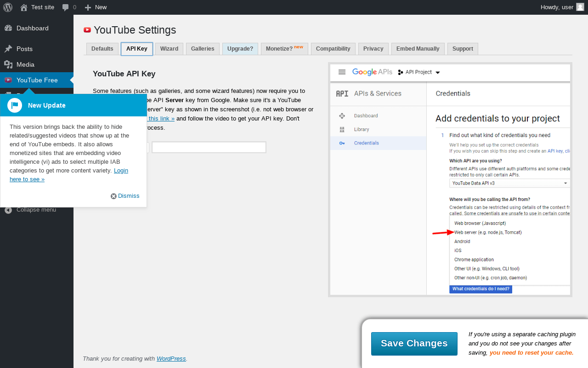Open Dashboard from the sidebar
This screenshot has width=588, height=368.
[32, 28]
